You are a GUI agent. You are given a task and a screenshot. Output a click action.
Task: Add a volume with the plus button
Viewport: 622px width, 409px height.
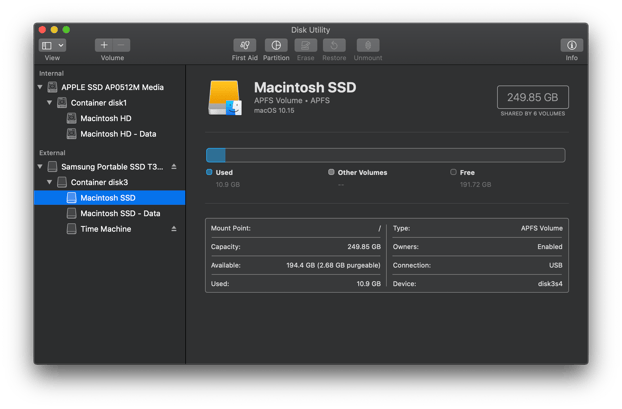click(x=104, y=45)
